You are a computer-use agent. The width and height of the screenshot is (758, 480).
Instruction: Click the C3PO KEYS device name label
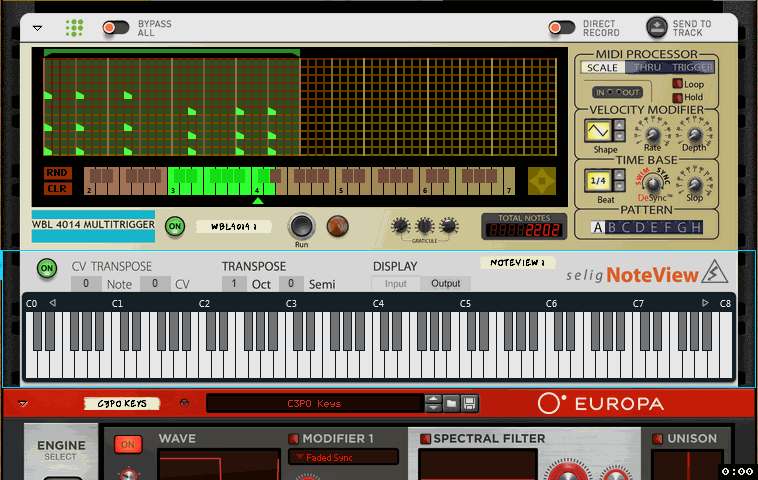[122, 403]
